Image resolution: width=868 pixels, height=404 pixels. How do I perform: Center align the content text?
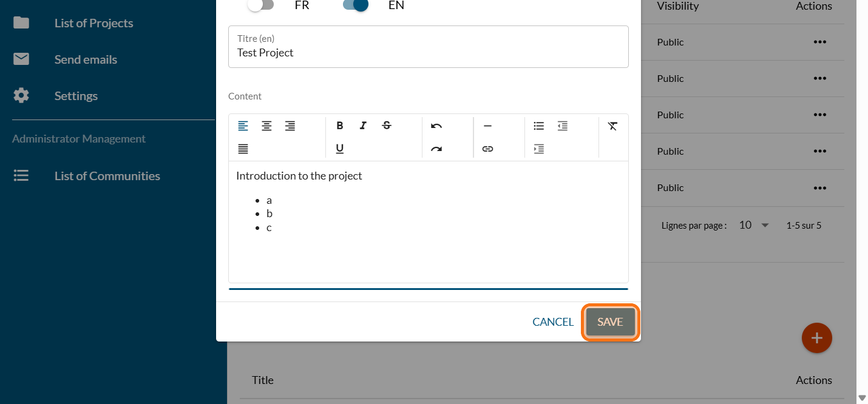[x=266, y=126]
